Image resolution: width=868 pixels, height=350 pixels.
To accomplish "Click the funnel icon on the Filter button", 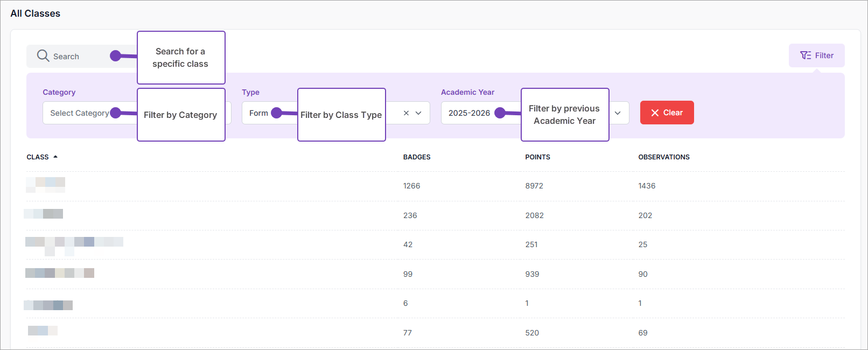I will tap(805, 55).
